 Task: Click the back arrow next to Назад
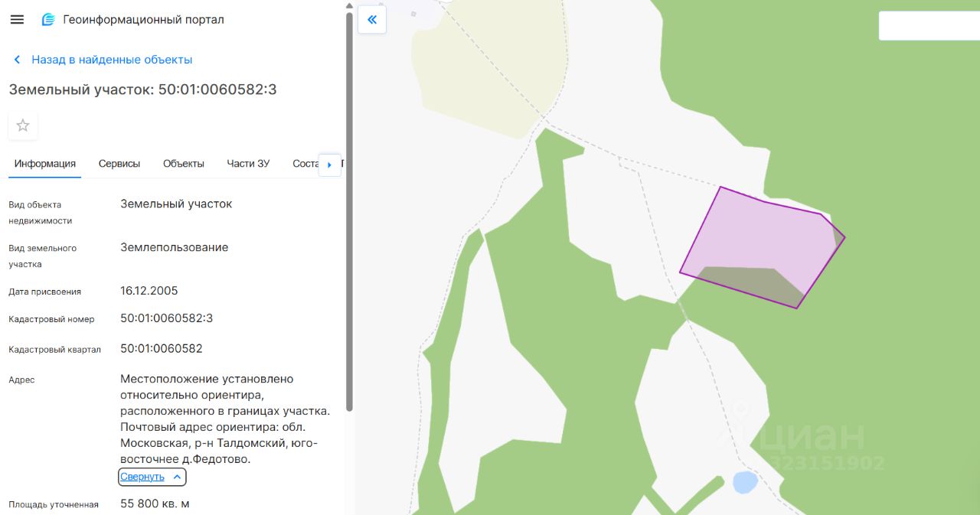coord(17,60)
